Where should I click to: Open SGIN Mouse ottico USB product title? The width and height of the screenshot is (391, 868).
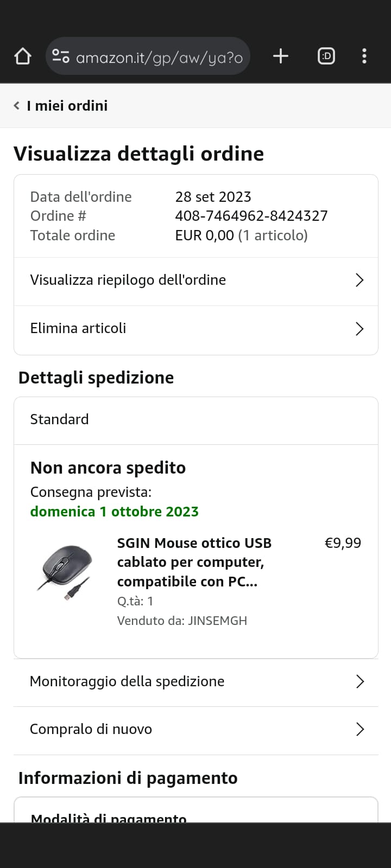194,562
